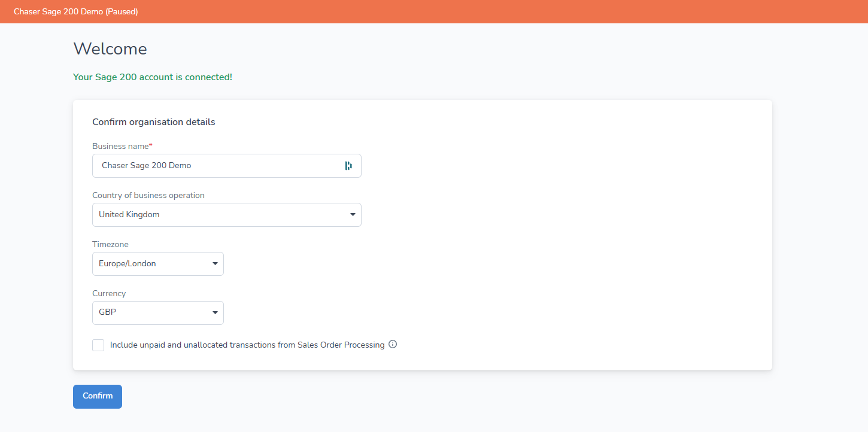Viewport: 868px width, 432px height.
Task: Click the Currency field label
Action: tap(109, 293)
